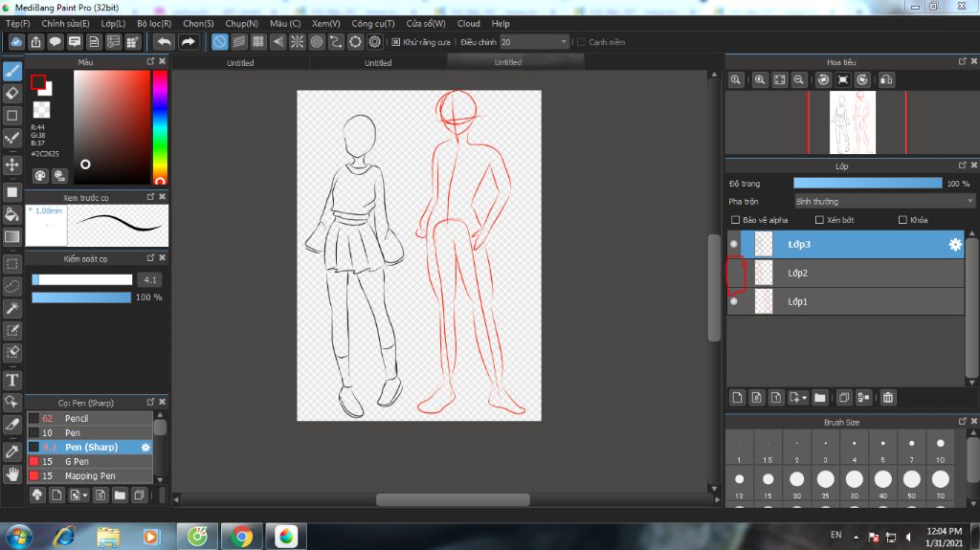Create a new layer in layer panel
Viewport: 980px width, 550px height.
[x=738, y=398]
